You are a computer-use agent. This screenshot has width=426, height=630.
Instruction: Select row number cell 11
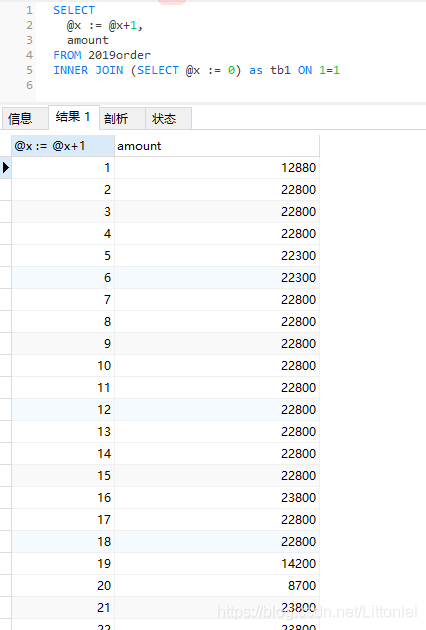63,388
